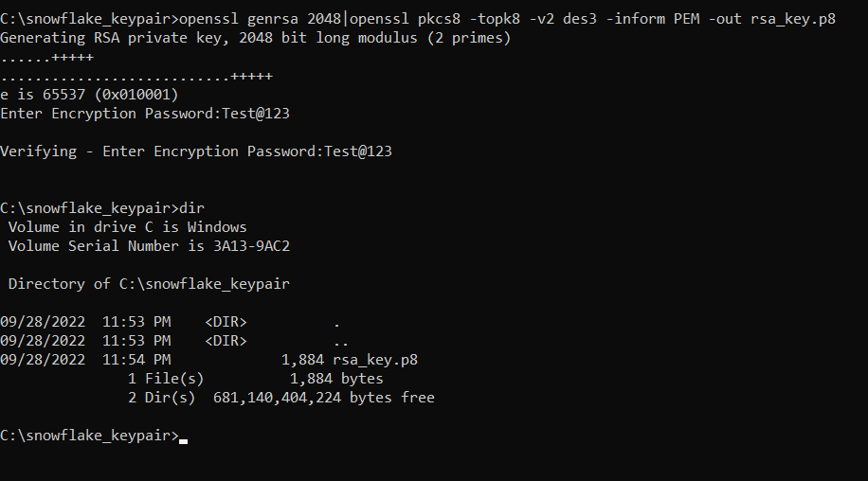Click the '-topk8' option in the command
868x481 pixels.
pyautogui.click(x=495, y=19)
